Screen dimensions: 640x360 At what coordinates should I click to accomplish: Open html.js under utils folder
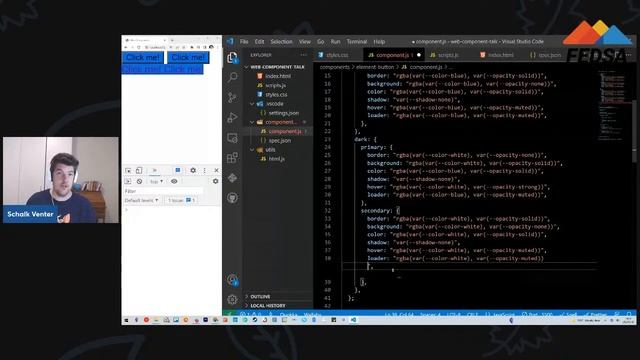coord(278,159)
